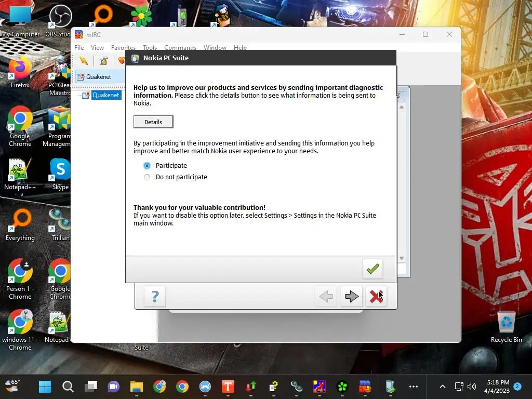Expand hidden system tray icons chevron
Screen dimensions: 532x399
tap(443, 387)
